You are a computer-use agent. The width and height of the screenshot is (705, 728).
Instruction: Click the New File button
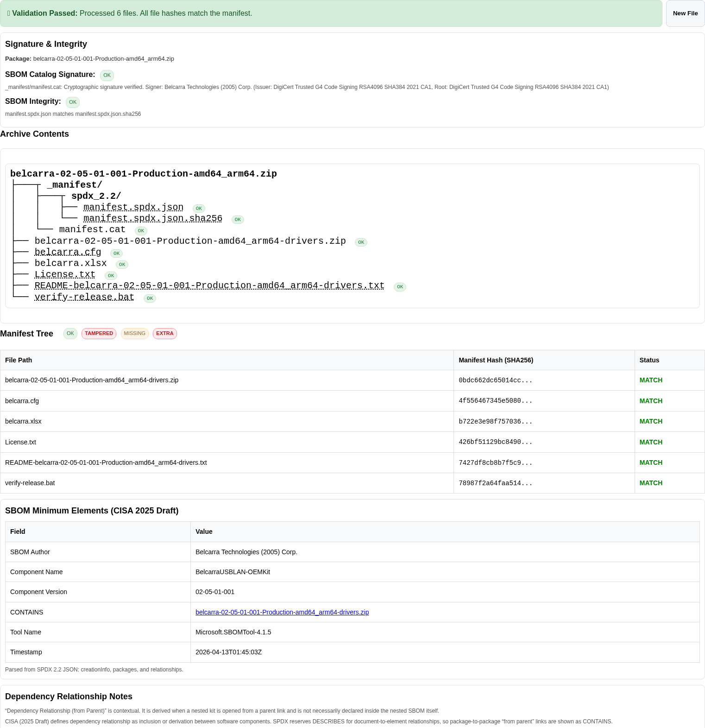click(x=685, y=13)
